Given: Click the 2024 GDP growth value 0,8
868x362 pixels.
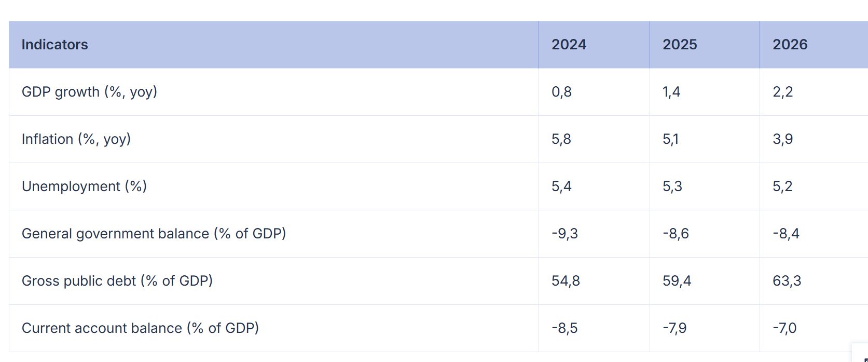Looking at the screenshot, I should point(561,92).
